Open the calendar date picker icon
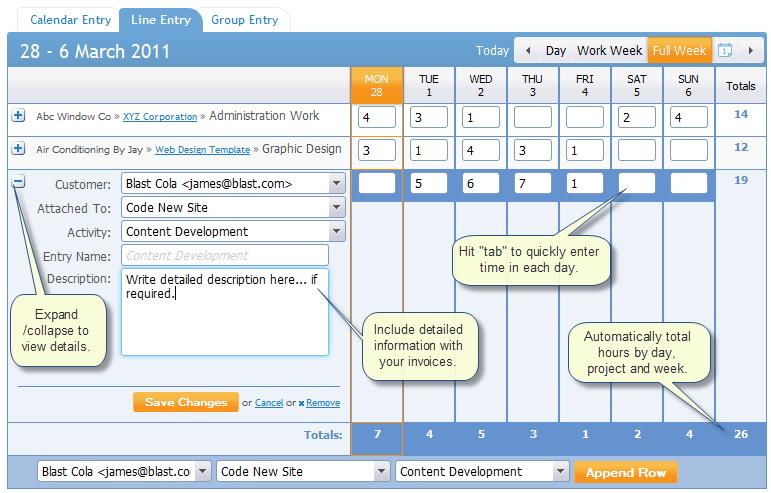The image size is (771, 493). point(726,51)
